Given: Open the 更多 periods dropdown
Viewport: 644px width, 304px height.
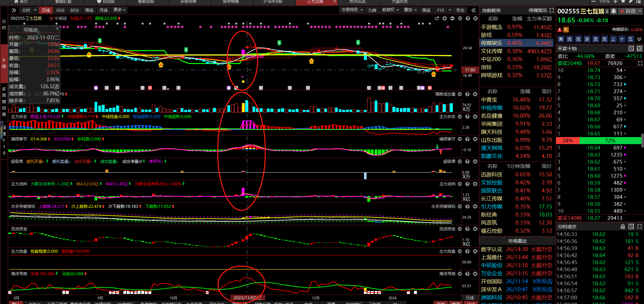Looking at the screenshot, I should [x=119, y=10].
